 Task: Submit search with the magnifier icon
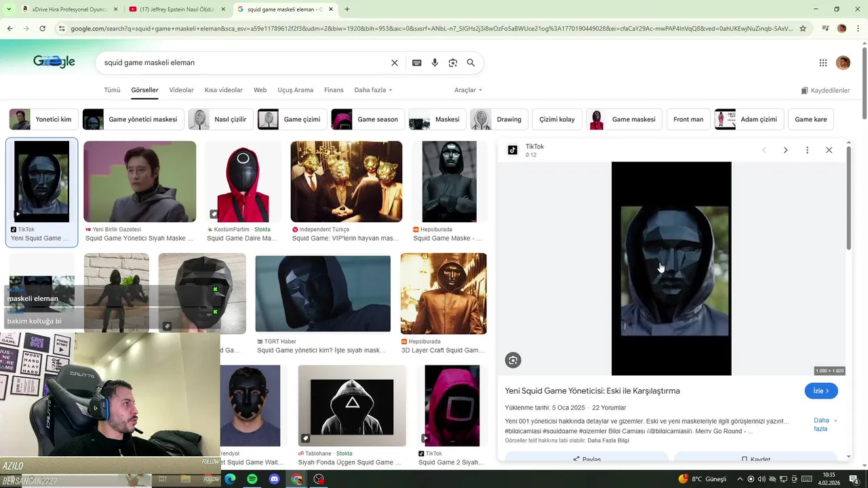click(471, 62)
